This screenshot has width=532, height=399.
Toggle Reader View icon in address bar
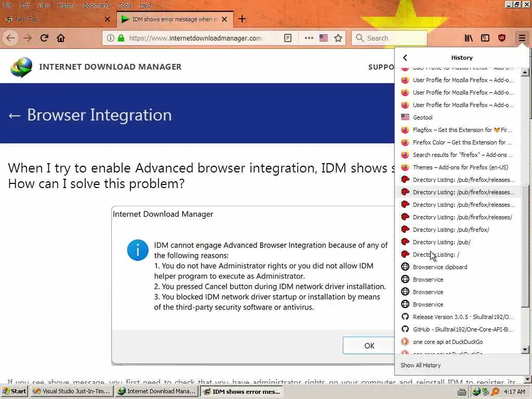point(288,38)
